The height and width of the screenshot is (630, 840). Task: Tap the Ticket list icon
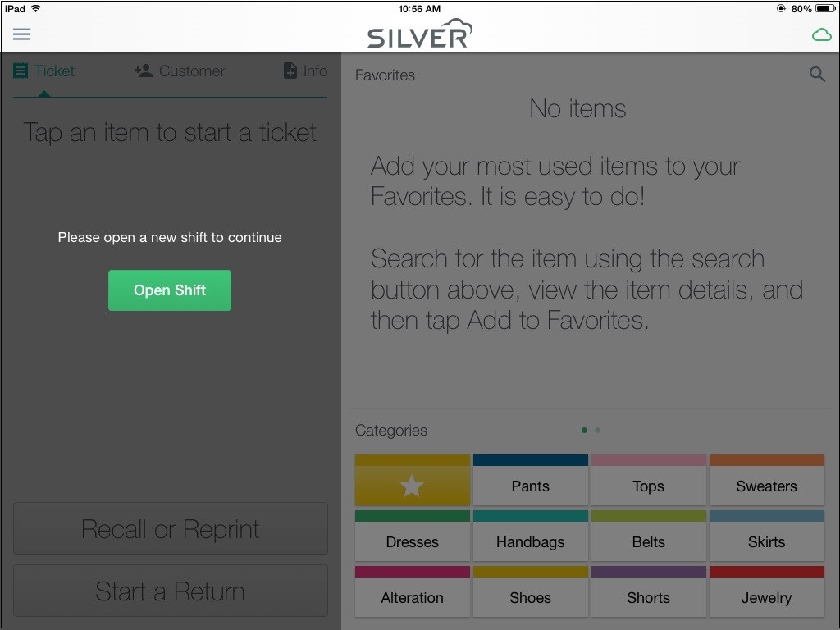coord(21,71)
